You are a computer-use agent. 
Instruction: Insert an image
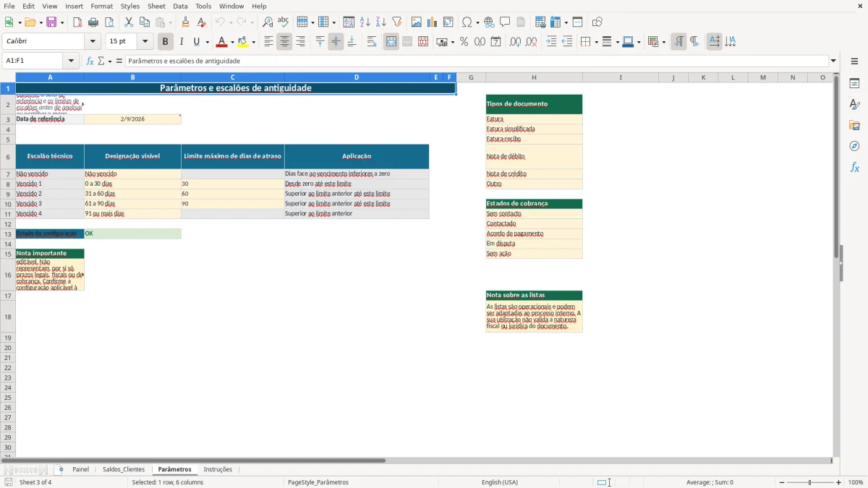pos(417,22)
